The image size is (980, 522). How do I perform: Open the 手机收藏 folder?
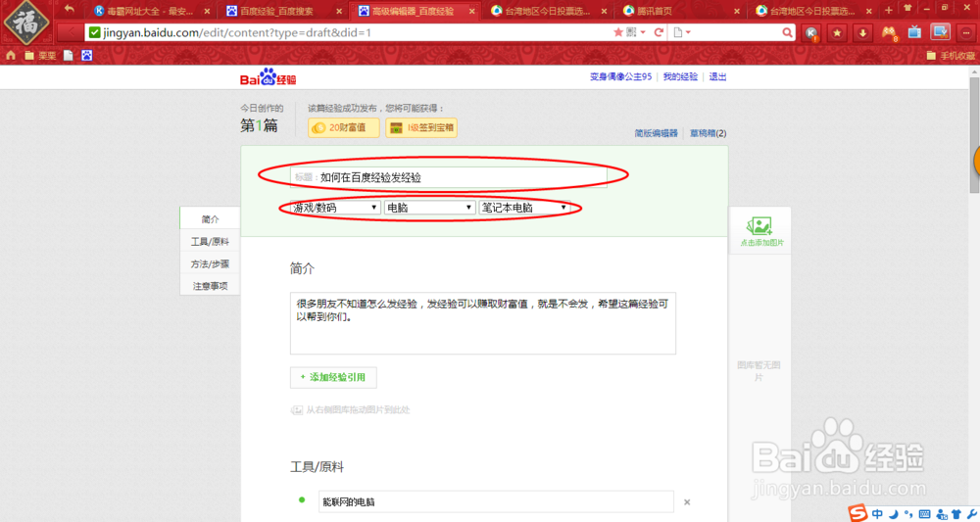point(951,56)
